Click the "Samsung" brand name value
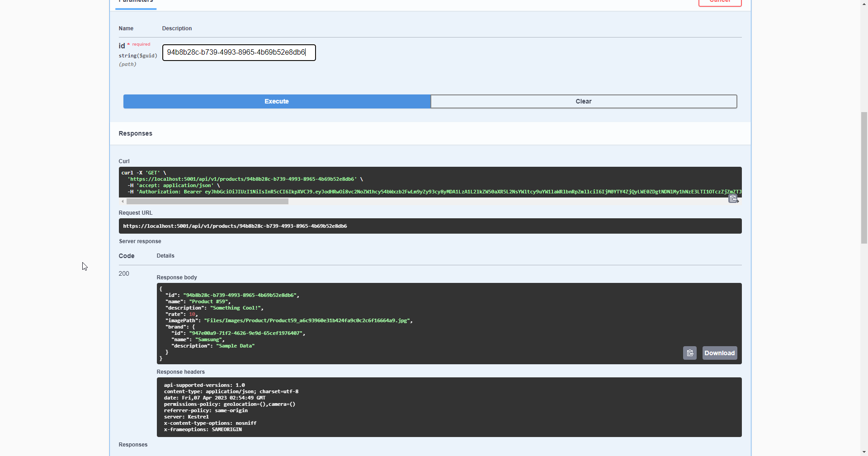This screenshot has height=456, width=868. coord(208,339)
